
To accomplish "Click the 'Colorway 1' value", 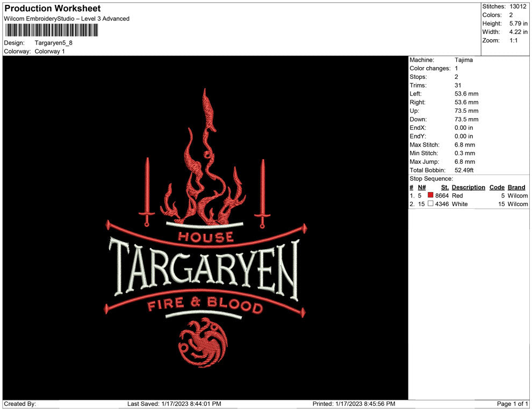I will 49,52.
